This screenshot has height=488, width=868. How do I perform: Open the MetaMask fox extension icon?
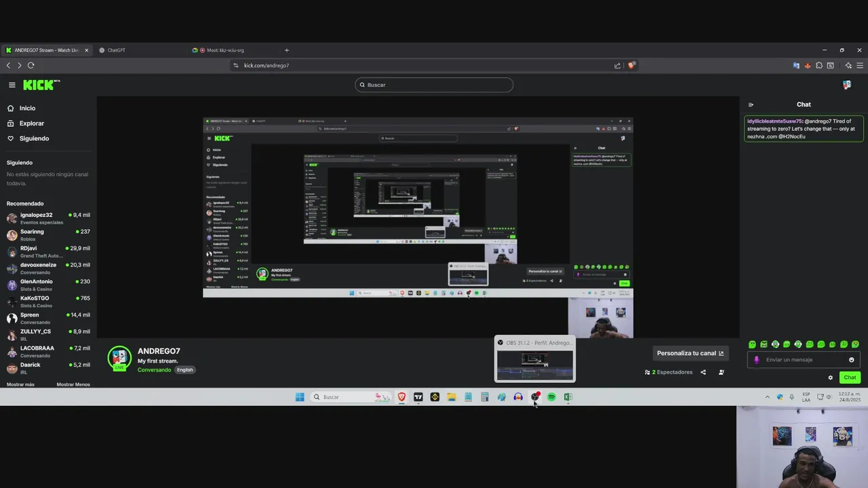click(x=808, y=66)
